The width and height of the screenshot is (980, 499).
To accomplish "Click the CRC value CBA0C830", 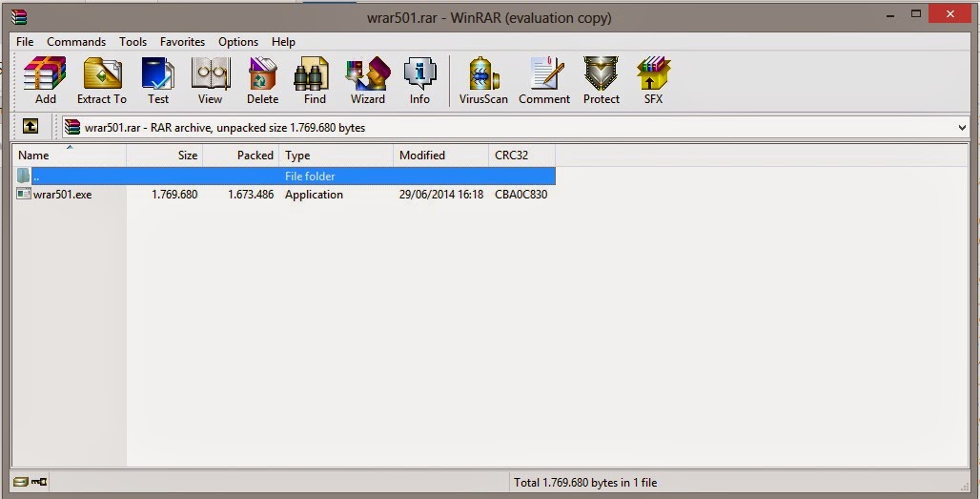I will pos(521,195).
